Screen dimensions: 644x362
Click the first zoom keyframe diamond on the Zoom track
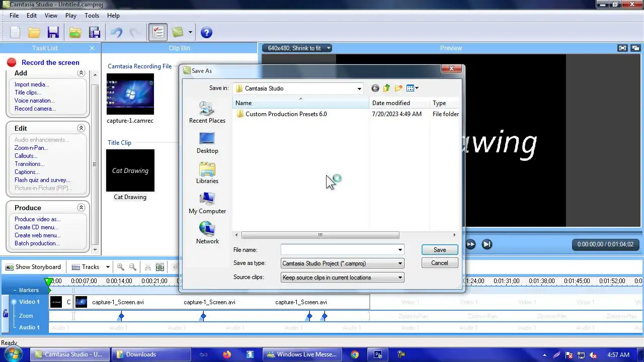click(121, 316)
